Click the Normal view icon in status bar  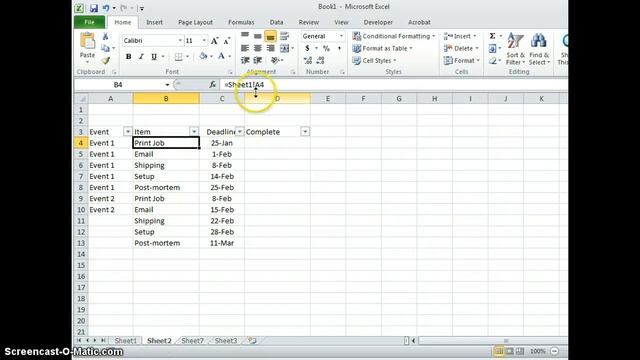pos(499,351)
